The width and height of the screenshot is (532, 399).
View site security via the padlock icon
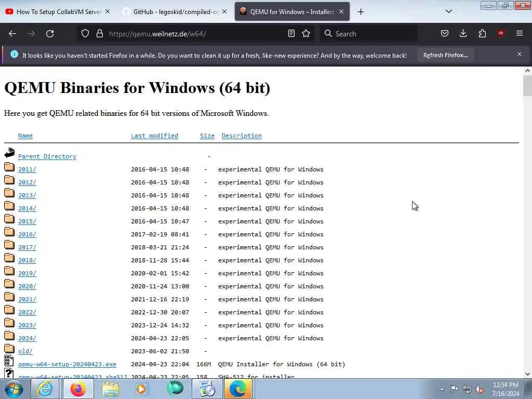click(x=99, y=33)
